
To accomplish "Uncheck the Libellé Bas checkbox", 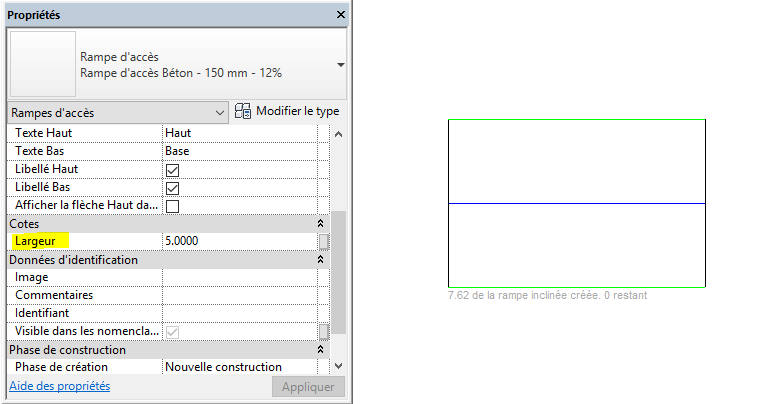I will (x=172, y=188).
